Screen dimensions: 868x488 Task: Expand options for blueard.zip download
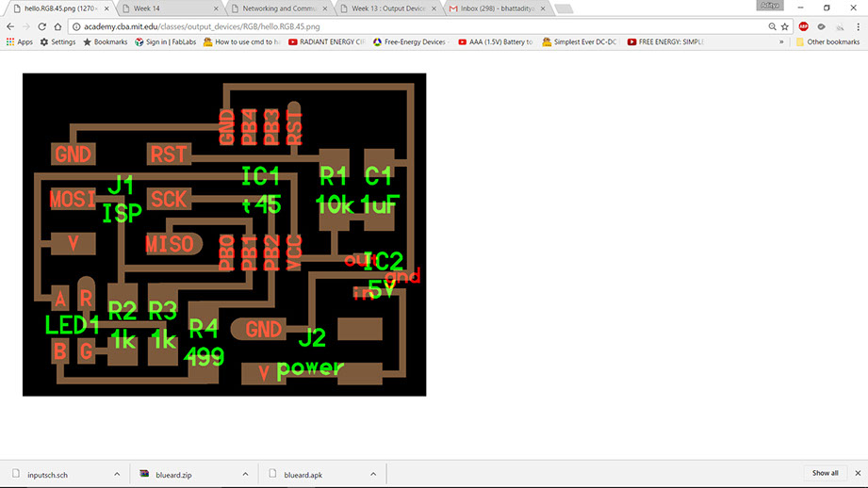pyautogui.click(x=245, y=474)
